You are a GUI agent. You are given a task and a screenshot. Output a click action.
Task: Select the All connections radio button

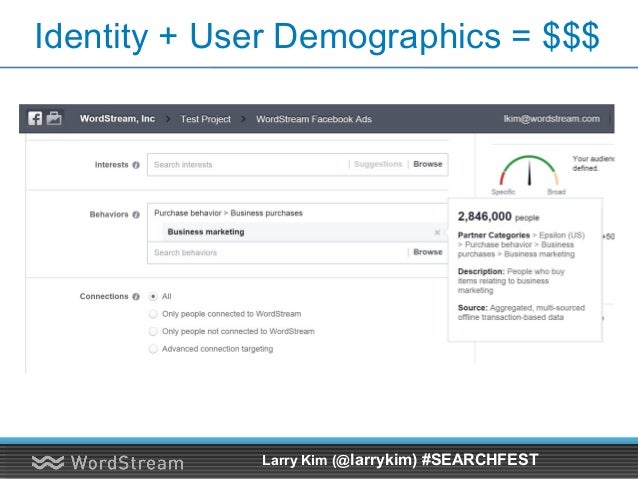(153, 296)
